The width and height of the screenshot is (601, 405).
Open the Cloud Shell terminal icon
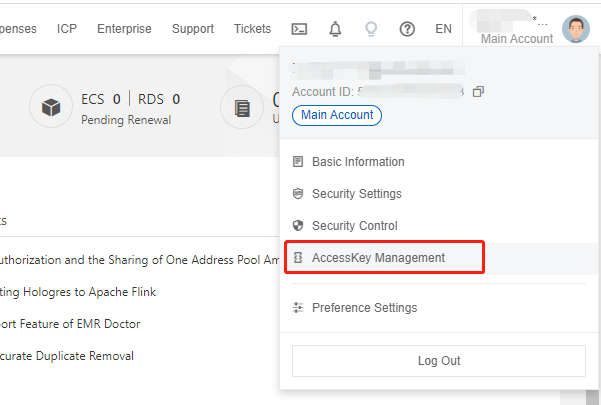299,29
